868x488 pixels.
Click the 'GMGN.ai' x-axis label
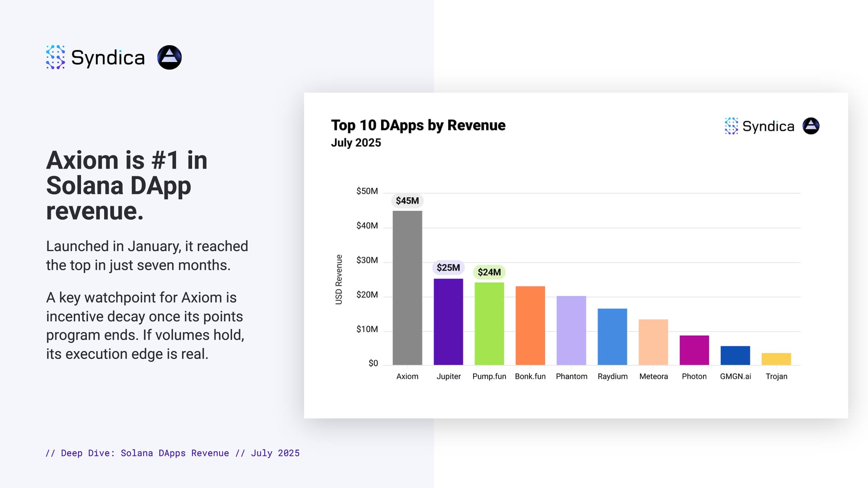735,377
